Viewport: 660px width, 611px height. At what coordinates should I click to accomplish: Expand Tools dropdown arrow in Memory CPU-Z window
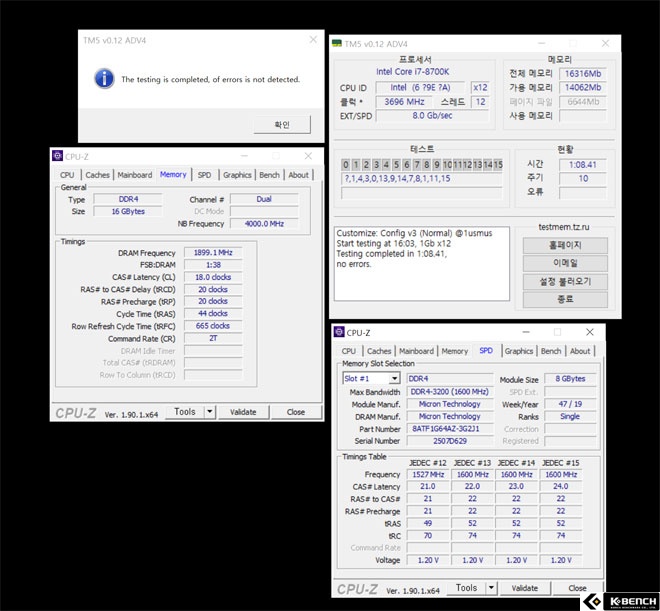tap(210, 412)
